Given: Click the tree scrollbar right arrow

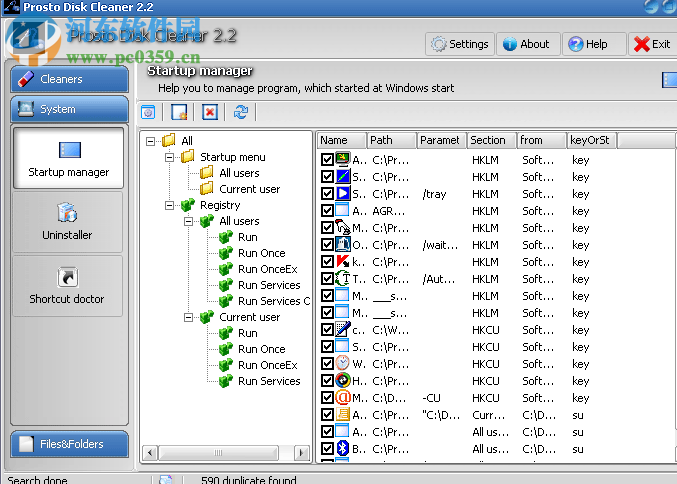Looking at the screenshot, I should pos(301,453).
